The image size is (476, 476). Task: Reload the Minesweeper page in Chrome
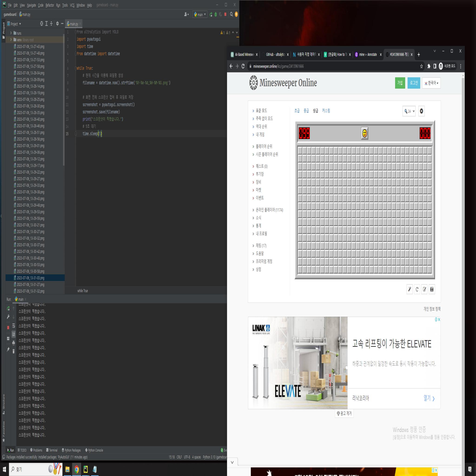coord(243,66)
